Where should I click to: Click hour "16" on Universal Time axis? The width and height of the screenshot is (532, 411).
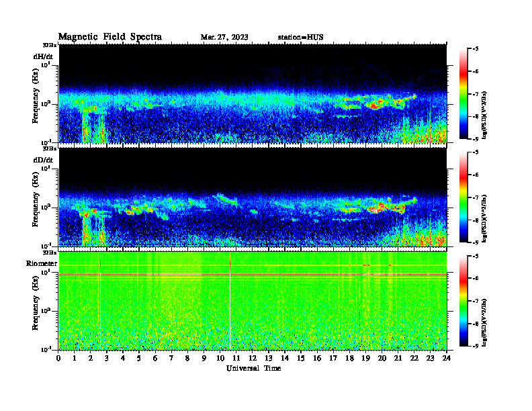[317, 358]
